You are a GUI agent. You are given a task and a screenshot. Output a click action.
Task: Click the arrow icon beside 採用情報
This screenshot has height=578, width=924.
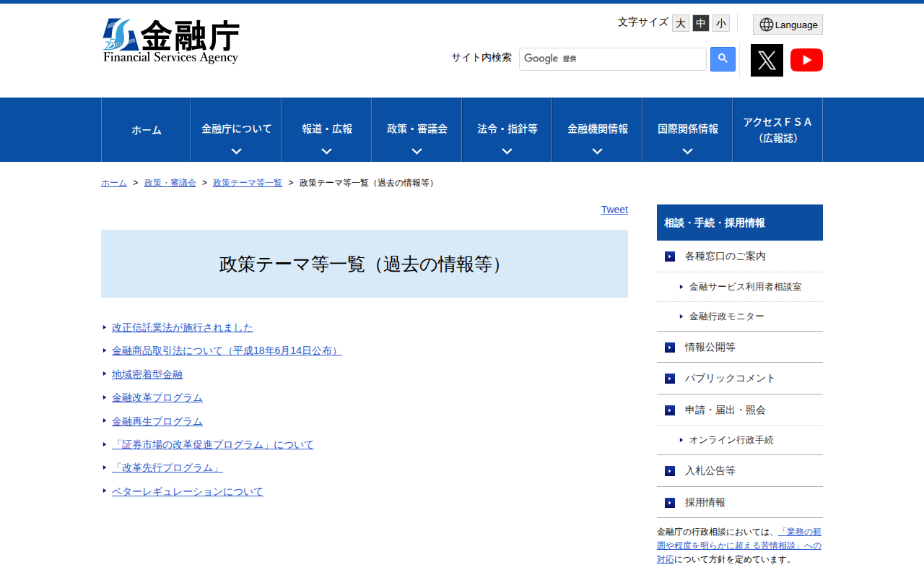click(670, 503)
